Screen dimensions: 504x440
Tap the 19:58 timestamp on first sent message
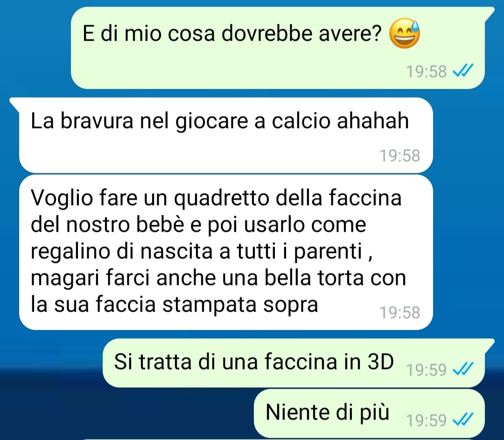(x=426, y=71)
